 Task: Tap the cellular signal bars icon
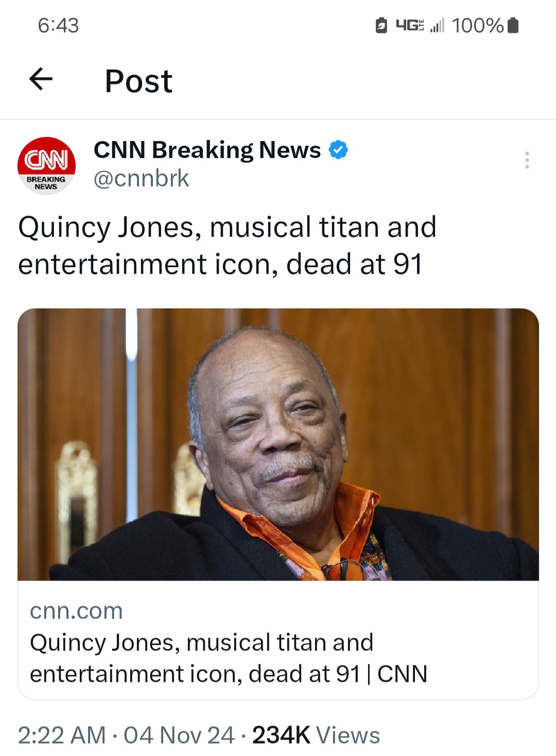coord(437,25)
